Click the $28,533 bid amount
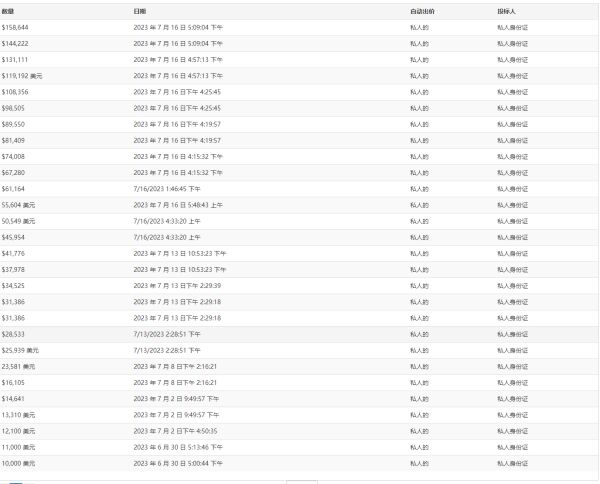The height and width of the screenshot is (484, 600). pyautogui.click(x=15, y=334)
